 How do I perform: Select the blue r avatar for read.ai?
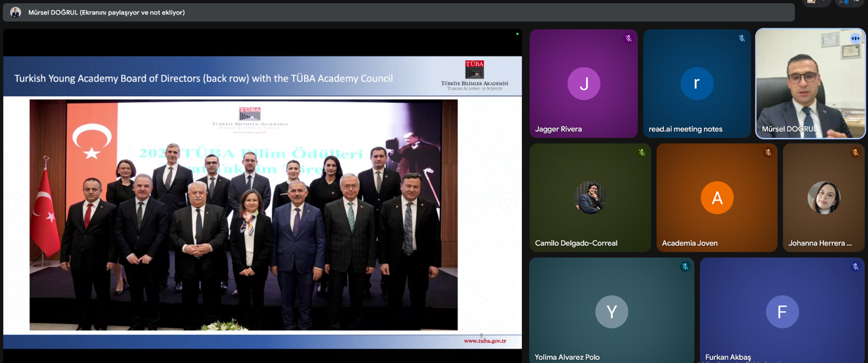pyautogui.click(x=696, y=83)
